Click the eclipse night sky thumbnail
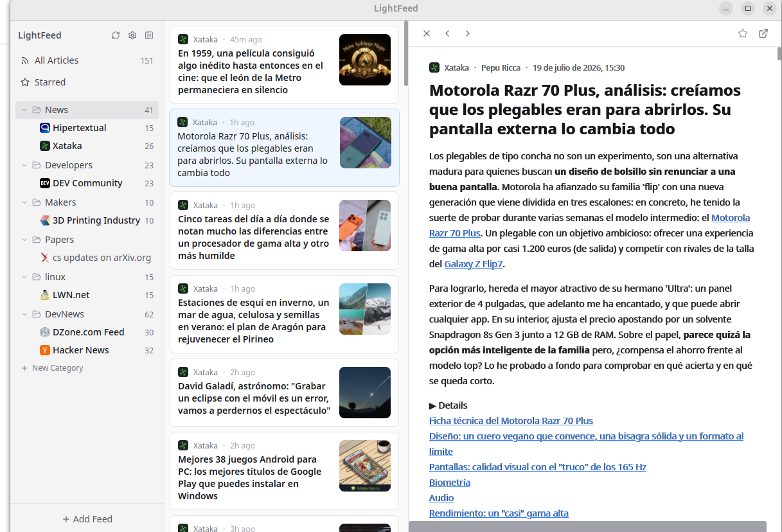The width and height of the screenshot is (782, 532). coord(365,393)
